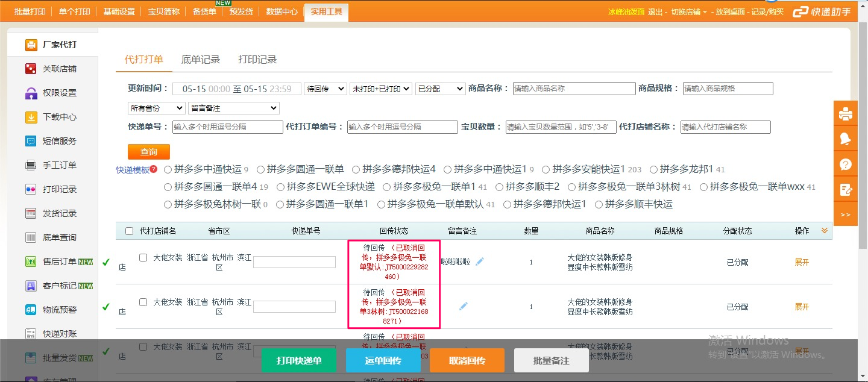868x382 pixels.
Task: Open notifications via the floating bell icon
Action: (846, 139)
